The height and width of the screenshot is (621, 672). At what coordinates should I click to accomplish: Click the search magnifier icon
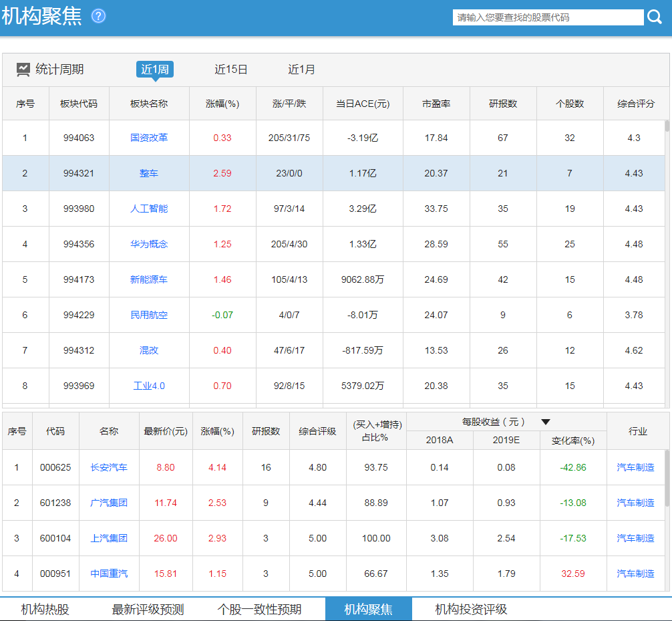(x=655, y=17)
